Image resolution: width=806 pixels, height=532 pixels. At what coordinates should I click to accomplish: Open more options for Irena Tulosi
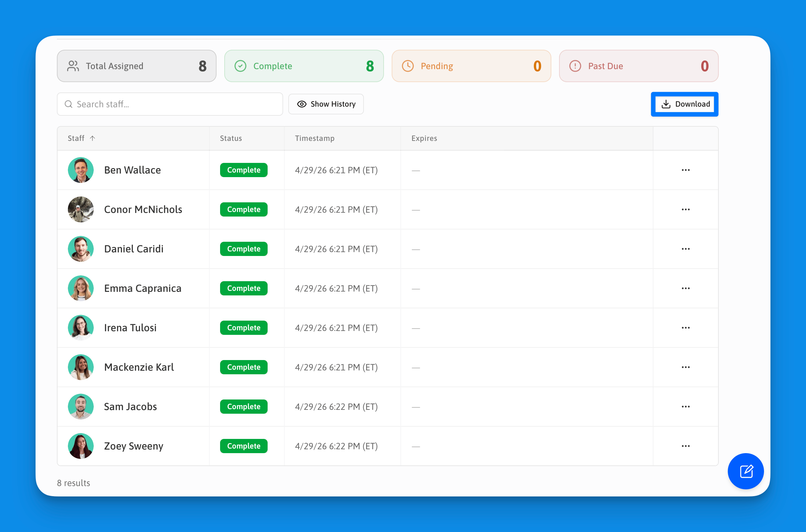point(685,328)
